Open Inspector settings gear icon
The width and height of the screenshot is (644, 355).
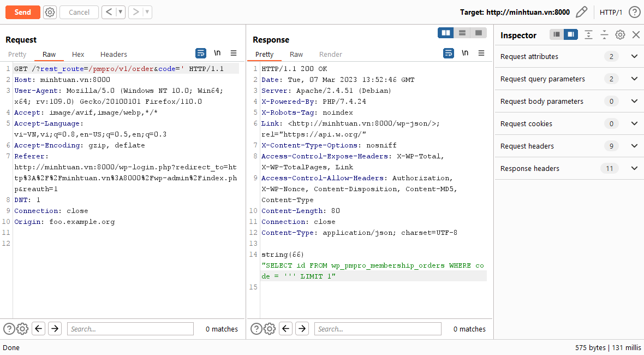coord(620,35)
